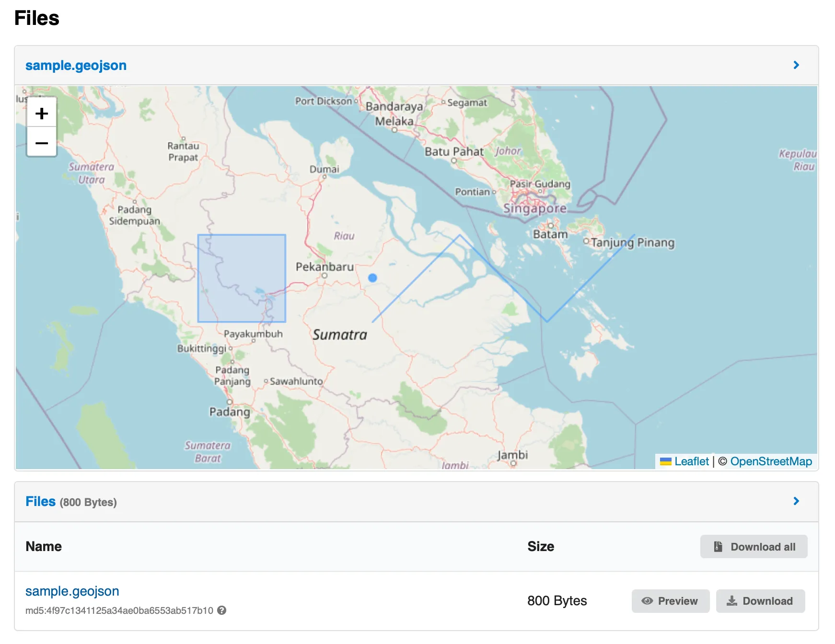Image resolution: width=835 pixels, height=644 pixels.
Task: Download the sample.geojson file
Action: pos(760,601)
